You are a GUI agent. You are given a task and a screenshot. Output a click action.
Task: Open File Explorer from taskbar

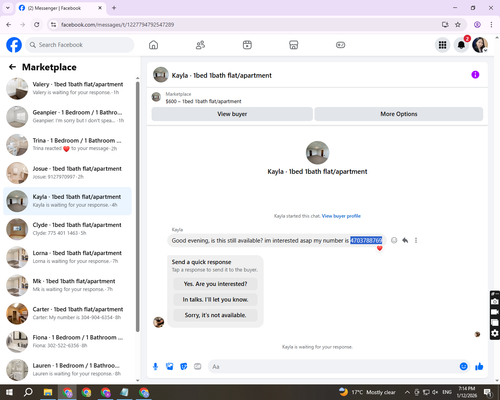click(x=48, y=392)
